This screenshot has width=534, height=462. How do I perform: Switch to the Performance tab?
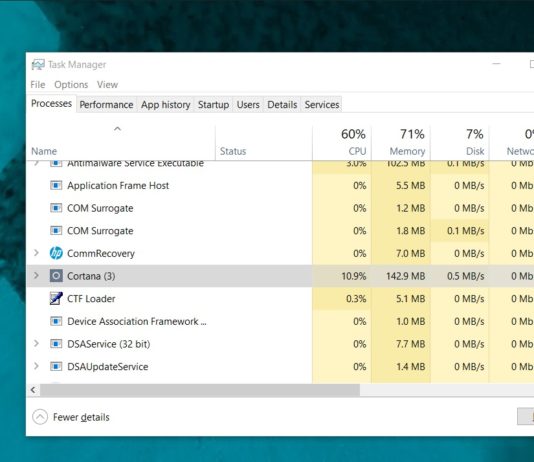click(106, 105)
